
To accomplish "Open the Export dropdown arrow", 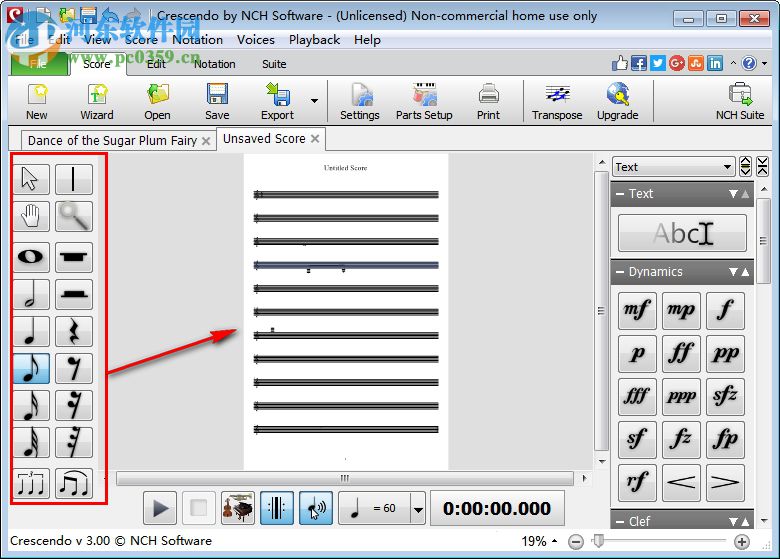I will pyautogui.click(x=314, y=101).
